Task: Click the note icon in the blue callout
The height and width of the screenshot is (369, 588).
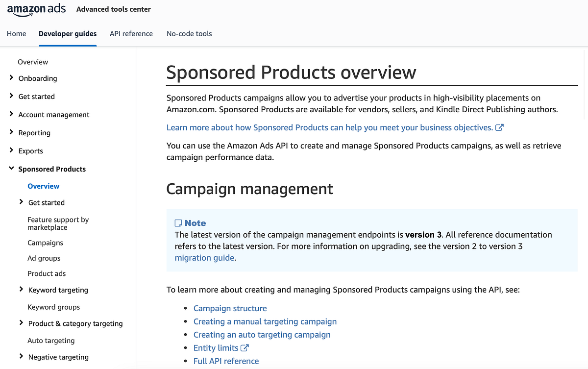Action: pyautogui.click(x=178, y=222)
